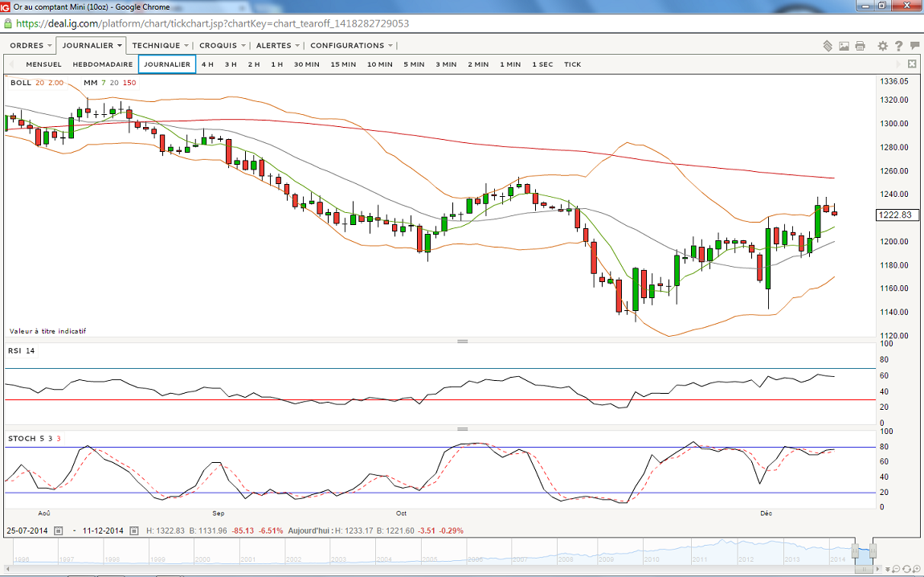The image size is (924, 577).
Task: Switch to the 30 MIN timeframe
Action: [x=306, y=64]
